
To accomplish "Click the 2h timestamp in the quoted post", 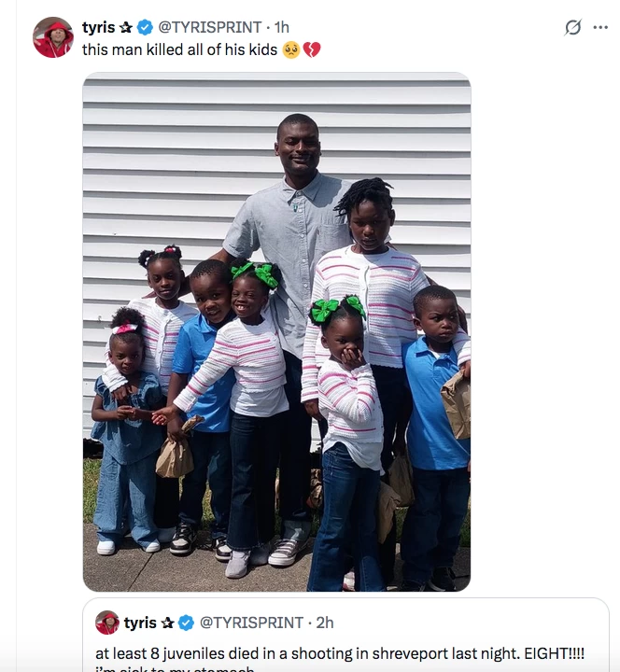I will point(324,623).
